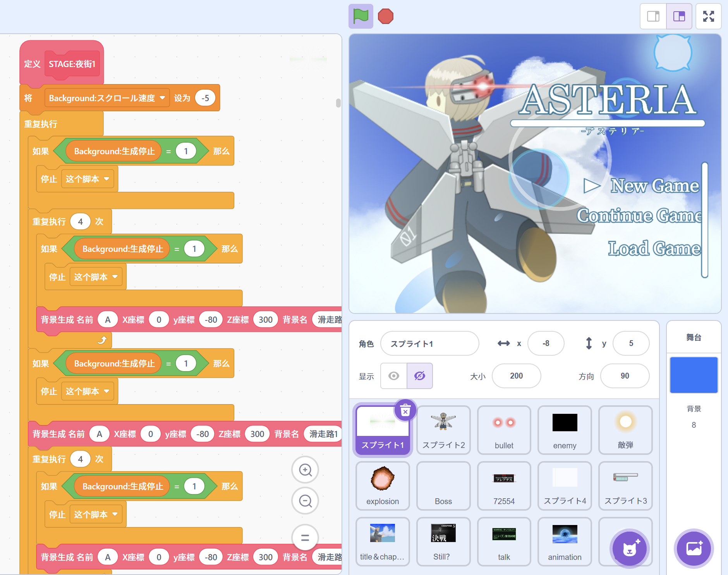Click New Game on the stage
This screenshot has width=728, height=575.
click(x=654, y=186)
